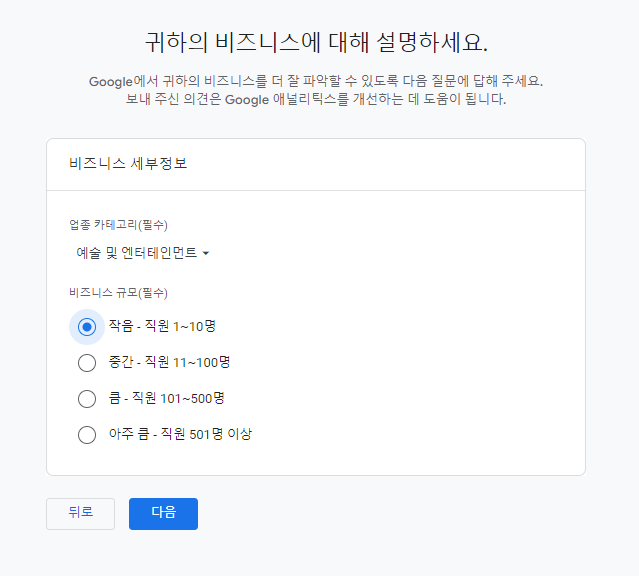
Task: Go back with the 뒤로 button
Action: [x=80, y=514]
